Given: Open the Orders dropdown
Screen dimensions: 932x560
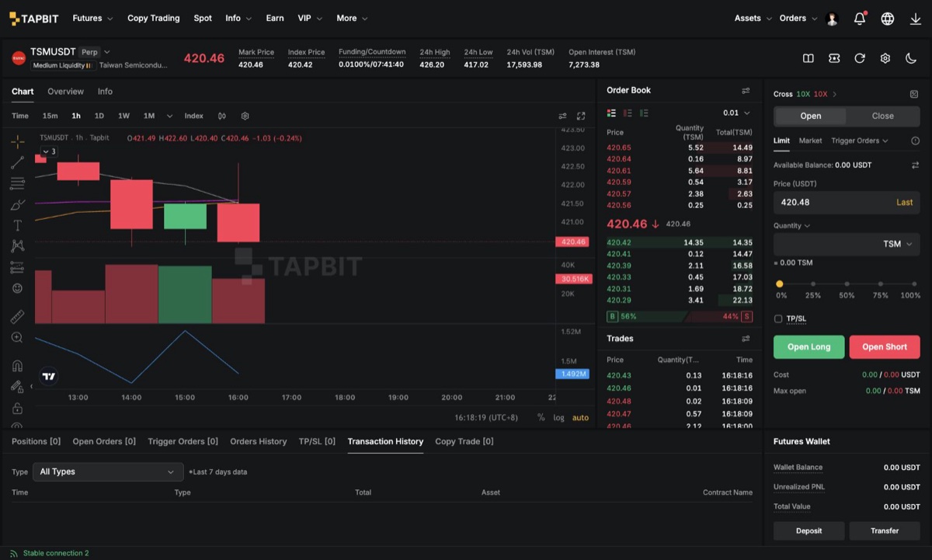Looking at the screenshot, I should click(x=798, y=18).
